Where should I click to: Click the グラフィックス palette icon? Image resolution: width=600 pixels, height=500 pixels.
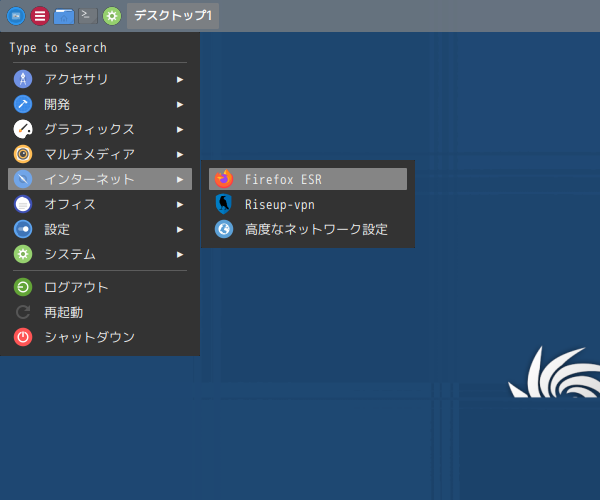coord(23,129)
